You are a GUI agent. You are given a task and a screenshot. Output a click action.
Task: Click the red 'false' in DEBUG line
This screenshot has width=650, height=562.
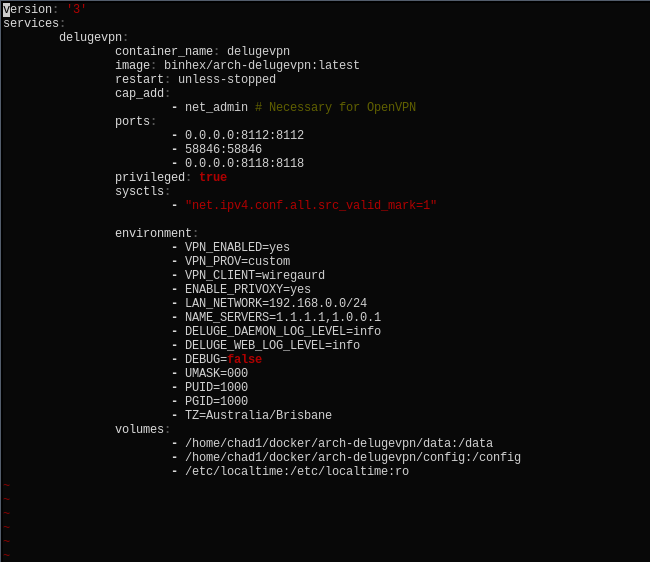pyautogui.click(x=245, y=359)
